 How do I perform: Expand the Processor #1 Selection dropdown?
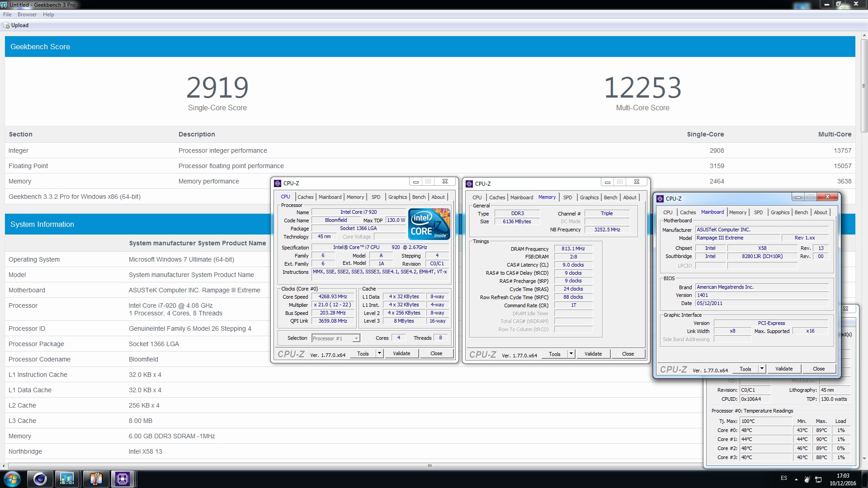(x=356, y=338)
